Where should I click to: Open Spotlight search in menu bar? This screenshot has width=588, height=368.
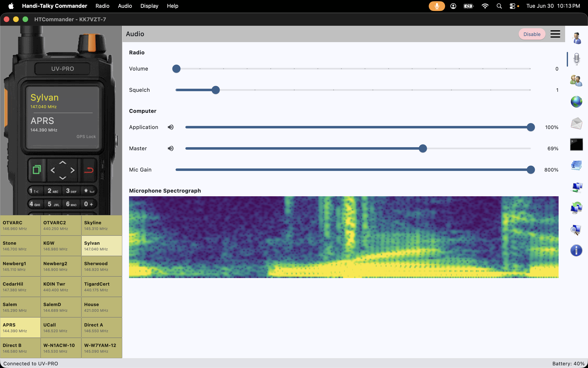(499, 6)
